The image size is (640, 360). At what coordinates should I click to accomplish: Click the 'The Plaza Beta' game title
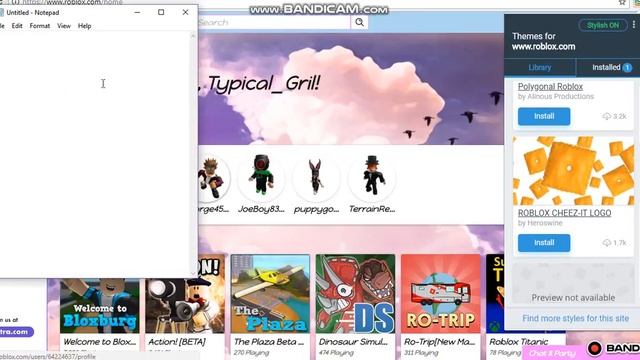tap(269, 342)
